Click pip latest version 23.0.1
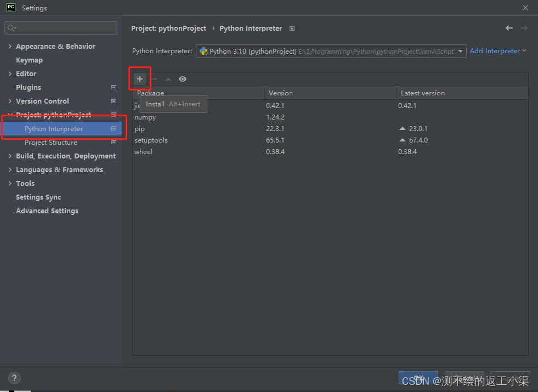 tap(418, 129)
